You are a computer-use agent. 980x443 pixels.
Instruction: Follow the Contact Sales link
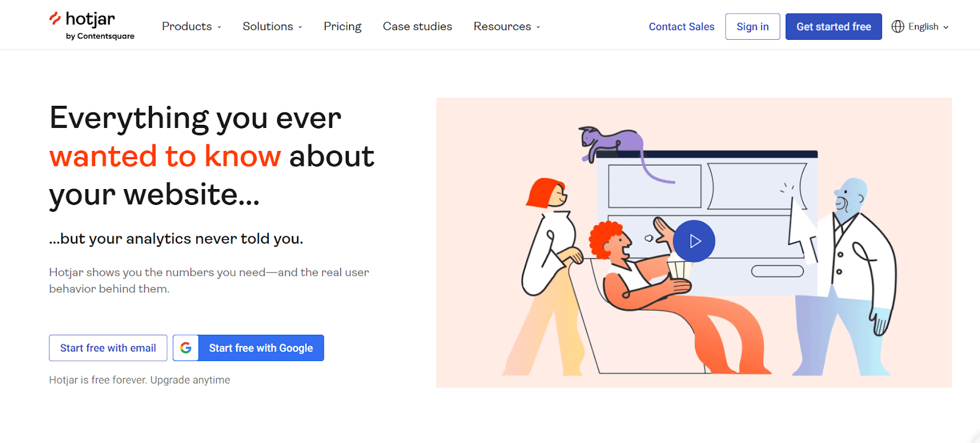coord(682,26)
